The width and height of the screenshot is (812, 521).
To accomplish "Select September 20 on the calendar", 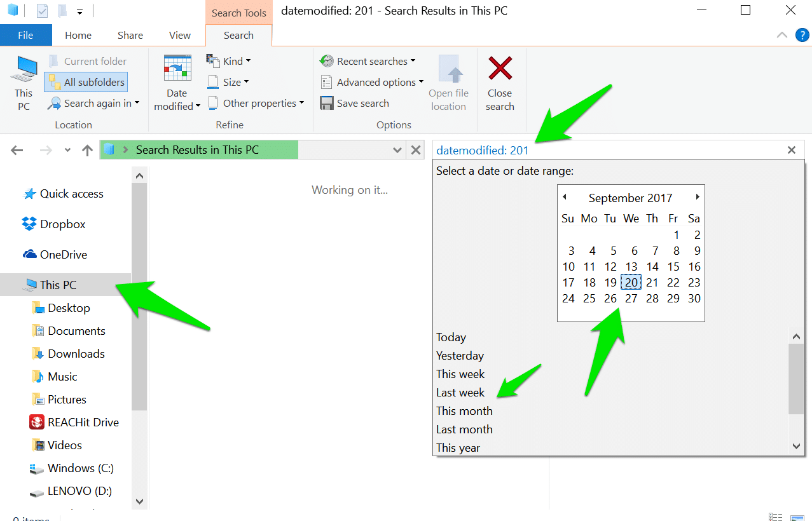I will coord(630,282).
